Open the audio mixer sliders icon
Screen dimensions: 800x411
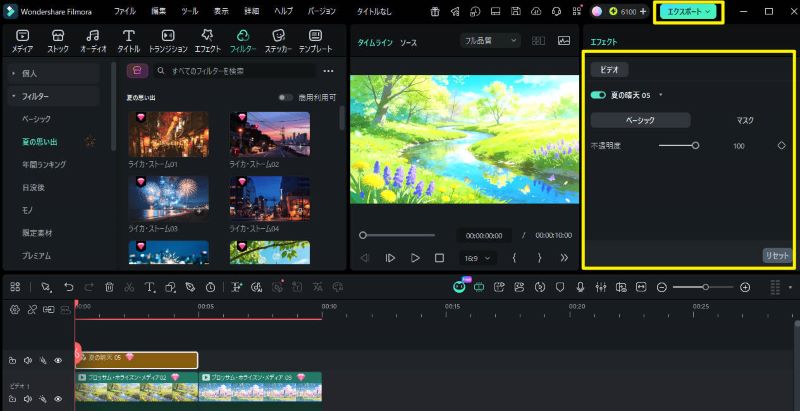(601, 287)
